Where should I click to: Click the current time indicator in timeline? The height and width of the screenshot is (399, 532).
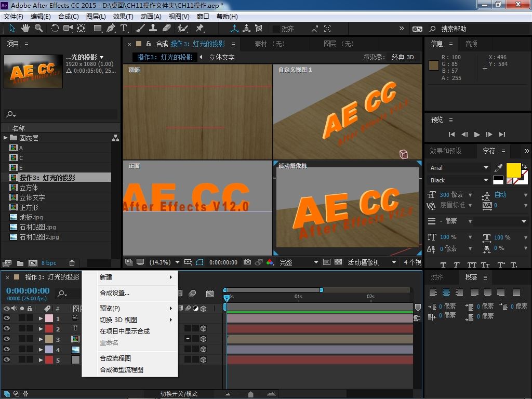tap(227, 298)
